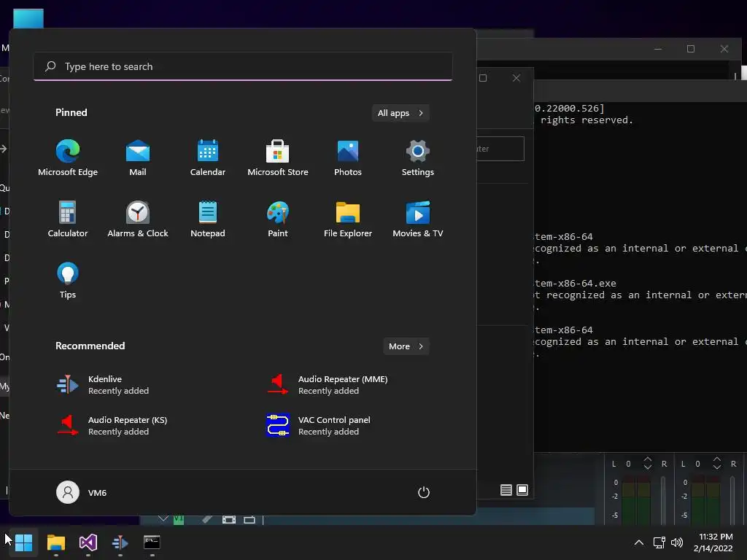Click the power button in Start menu
747x560 pixels.
coord(424,492)
